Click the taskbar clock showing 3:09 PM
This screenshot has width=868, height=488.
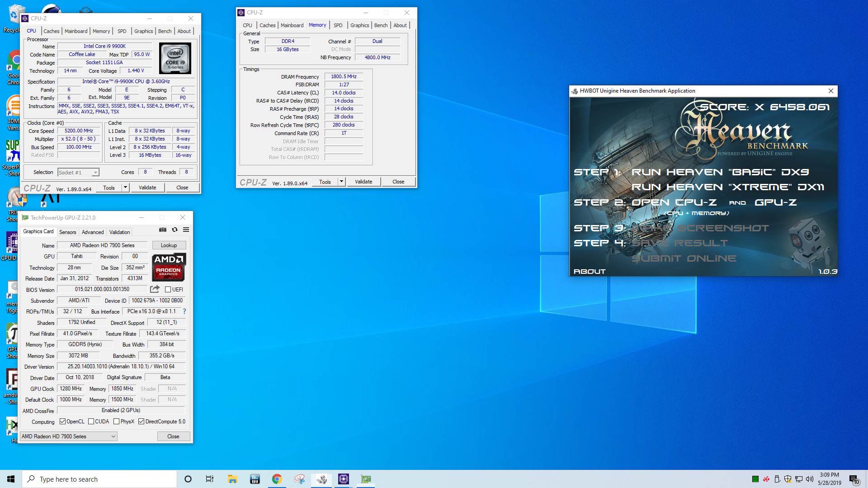click(829, 479)
